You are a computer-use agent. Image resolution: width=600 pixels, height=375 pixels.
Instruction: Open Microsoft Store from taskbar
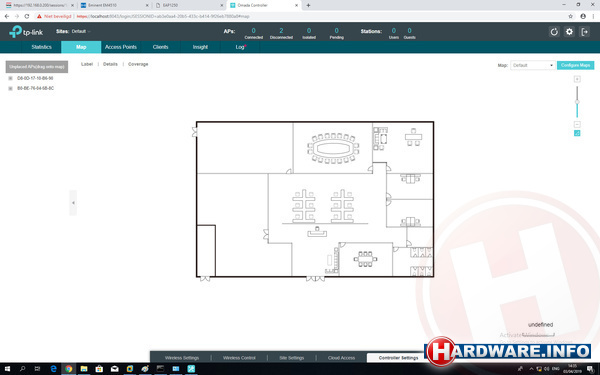(99, 369)
